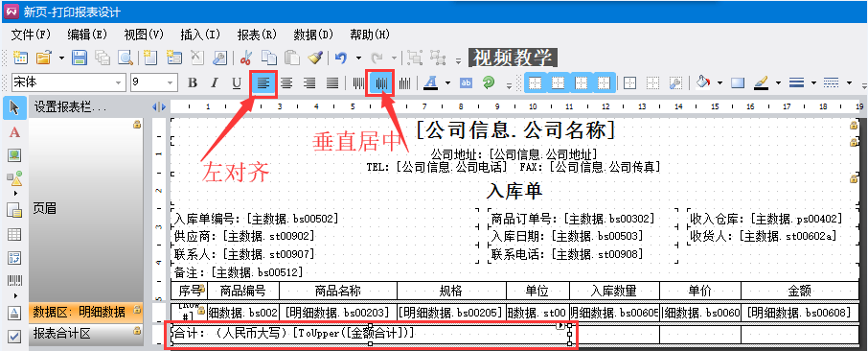Toggle italic formatting
868x351 pixels.
point(215,83)
